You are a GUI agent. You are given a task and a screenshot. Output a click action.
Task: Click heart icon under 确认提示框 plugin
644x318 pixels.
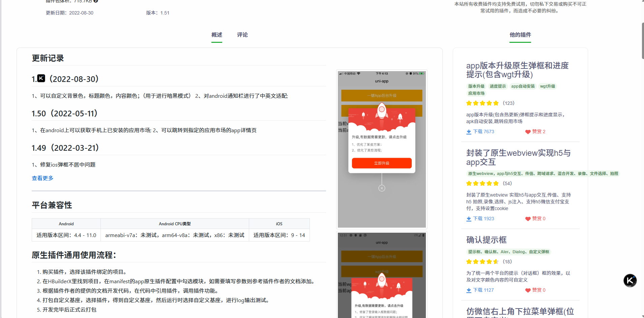click(x=528, y=290)
